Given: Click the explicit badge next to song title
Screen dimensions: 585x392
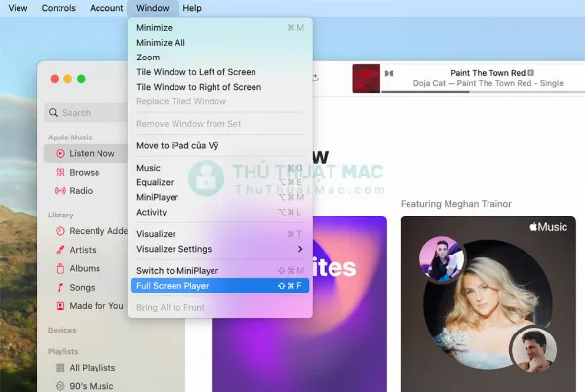Looking at the screenshot, I should click(531, 73).
